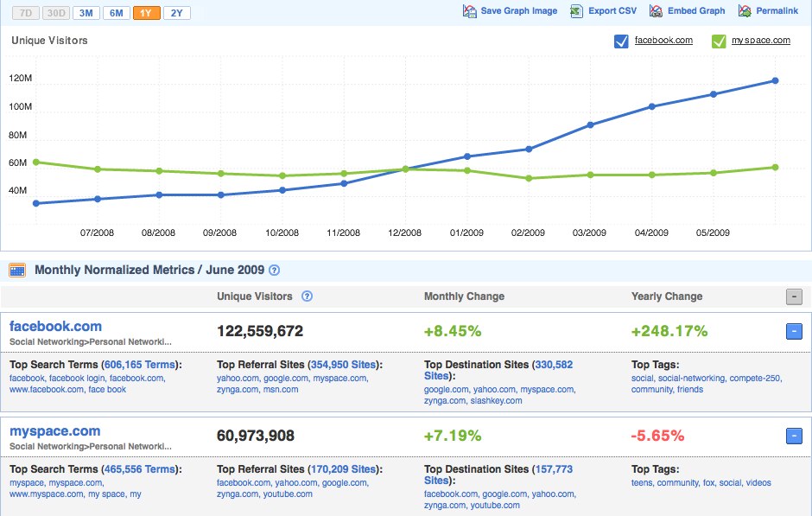Open facebook.com legend link above graph
812x516 pixels.
[x=663, y=41]
